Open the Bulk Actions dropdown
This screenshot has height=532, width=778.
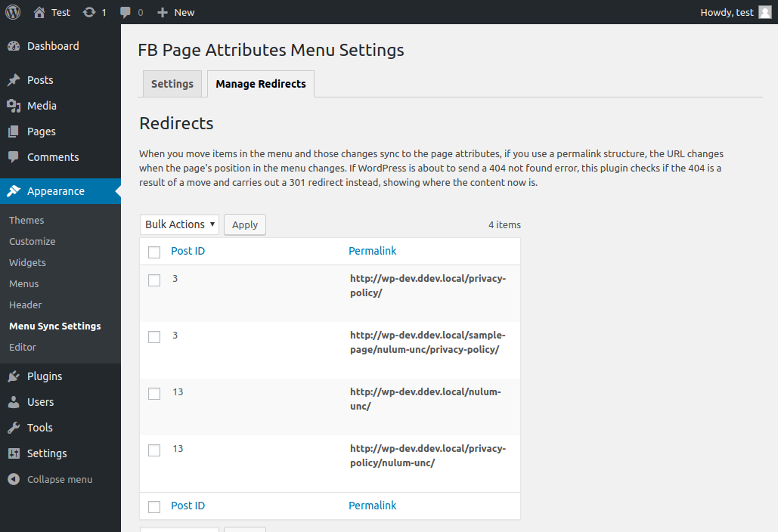(180, 224)
